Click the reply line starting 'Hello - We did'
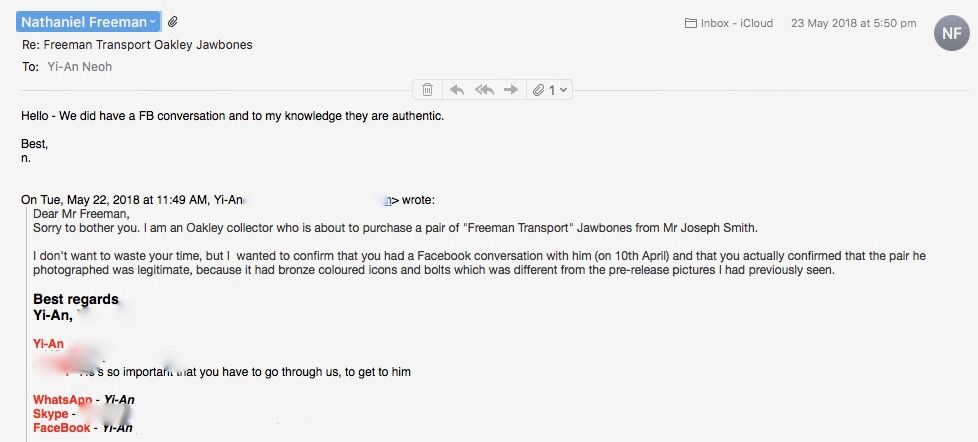978x442 pixels. [x=232, y=116]
